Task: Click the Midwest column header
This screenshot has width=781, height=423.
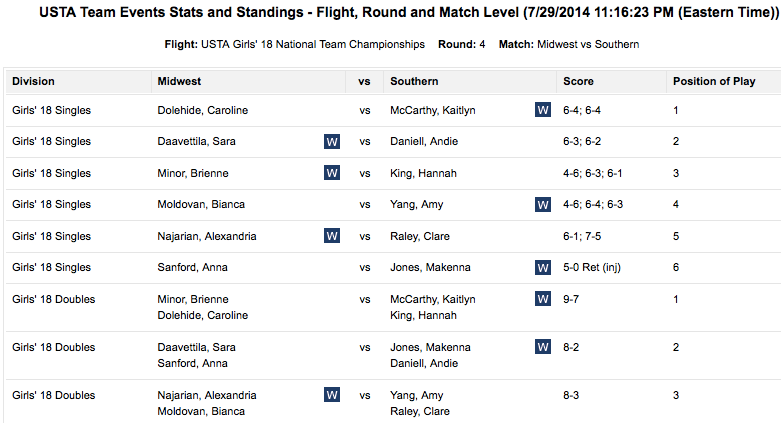Action: 180,81
